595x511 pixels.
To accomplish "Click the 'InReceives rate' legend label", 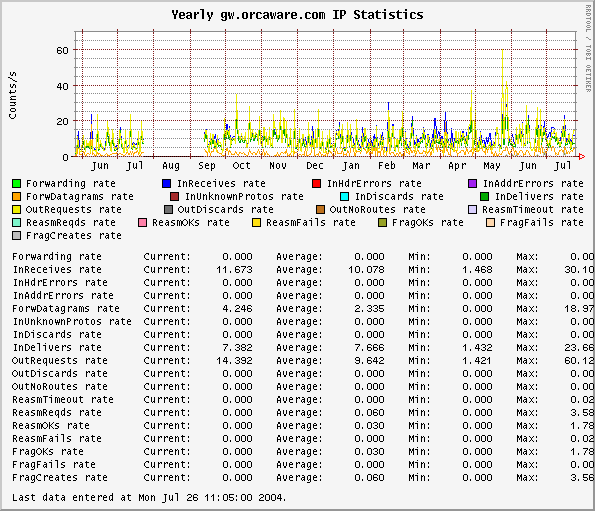I will point(221,184).
